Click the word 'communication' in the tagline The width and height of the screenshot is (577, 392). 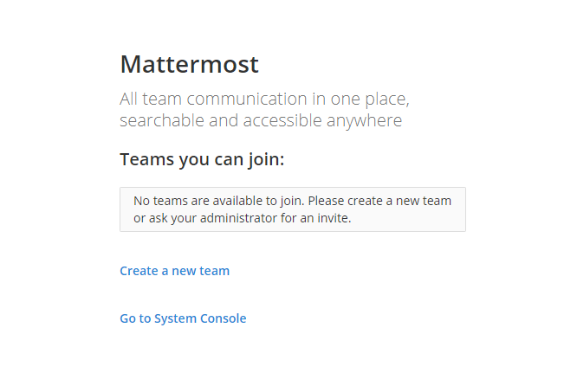coord(247,99)
